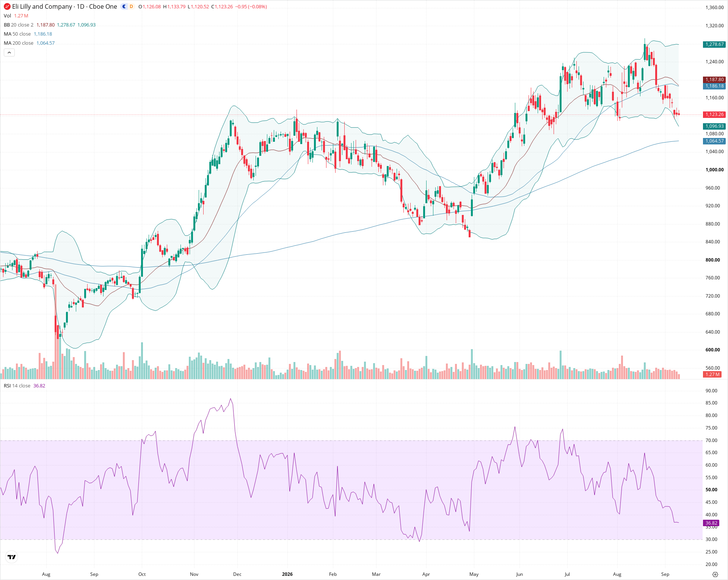Click the high value H1,133.79
Image resolution: width=728 pixels, height=580 pixels.
174,6
